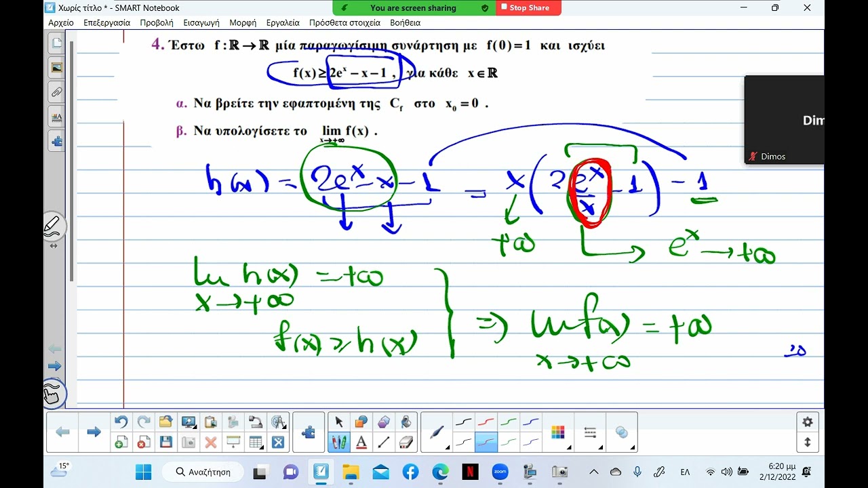Click the toolbar Add-ons puzzle button
868x488 pixels.
click(308, 432)
